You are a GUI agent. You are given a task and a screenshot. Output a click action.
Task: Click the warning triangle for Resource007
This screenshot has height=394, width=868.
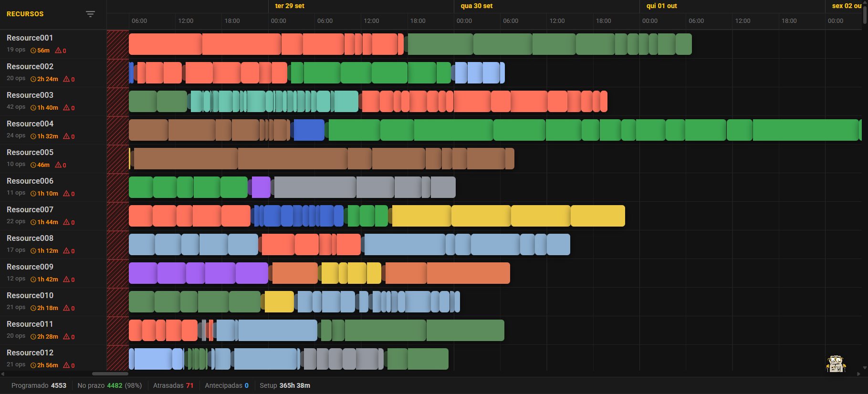(66, 222)
